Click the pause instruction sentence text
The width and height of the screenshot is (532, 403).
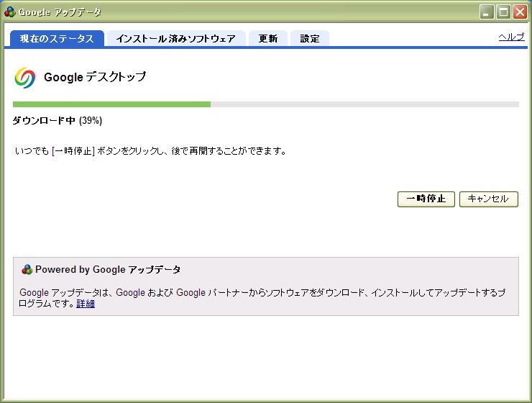151,150
